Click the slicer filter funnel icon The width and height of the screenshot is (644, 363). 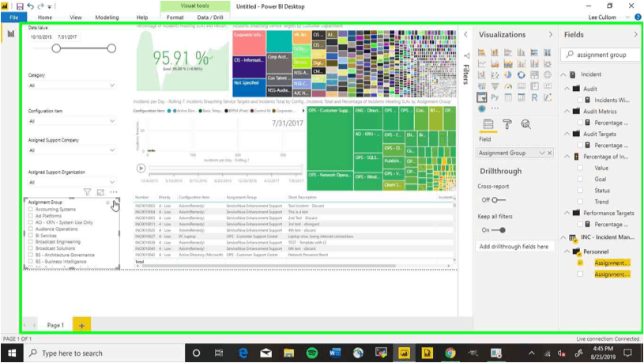click(87, 192)
